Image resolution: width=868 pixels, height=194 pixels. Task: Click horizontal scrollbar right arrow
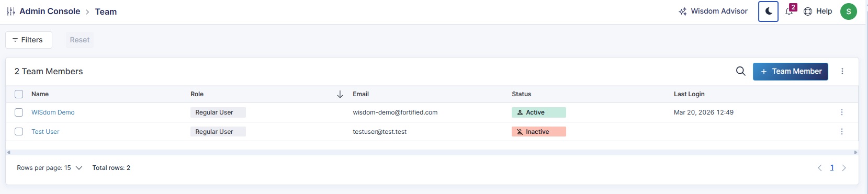click(x=855, y=153)
